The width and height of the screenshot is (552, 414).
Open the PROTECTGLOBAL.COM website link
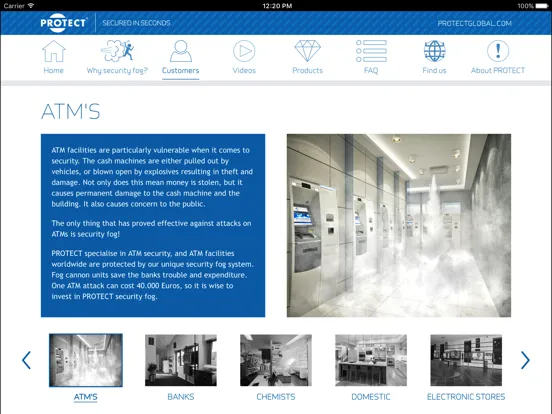coord(475,24)
